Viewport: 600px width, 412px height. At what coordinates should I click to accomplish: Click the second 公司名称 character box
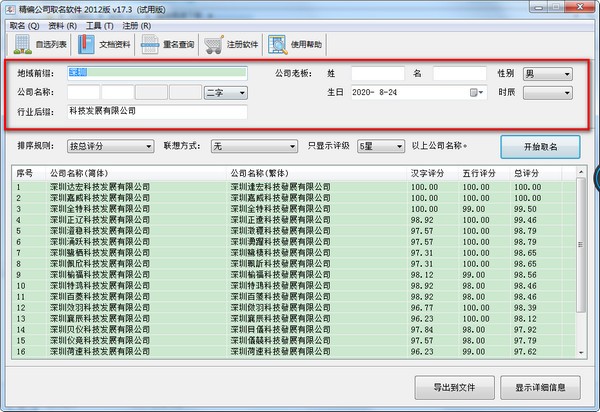[117, 93]
